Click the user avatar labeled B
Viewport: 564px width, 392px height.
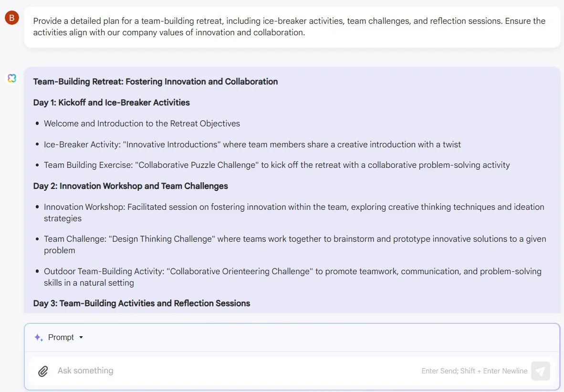click(x=12, y=18)
